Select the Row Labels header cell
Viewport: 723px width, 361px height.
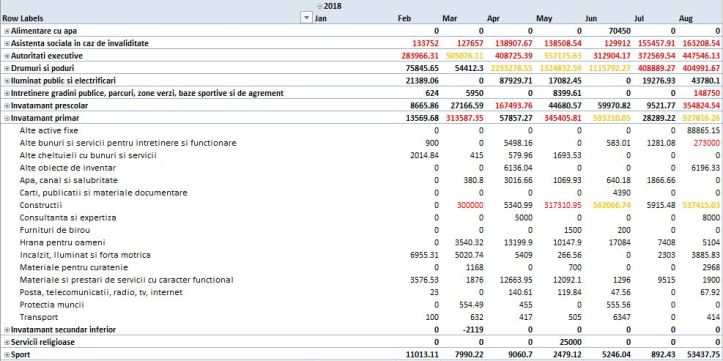[x=23, y=18]
